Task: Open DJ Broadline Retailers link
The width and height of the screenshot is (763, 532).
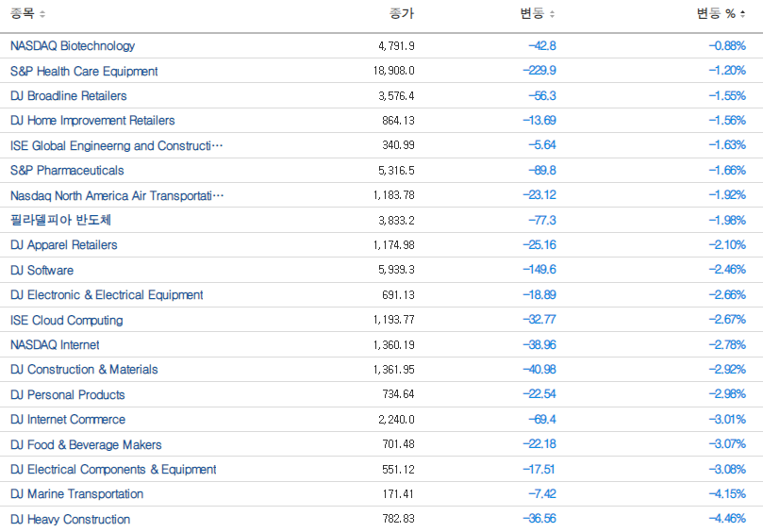Action: tap(69, 96)
